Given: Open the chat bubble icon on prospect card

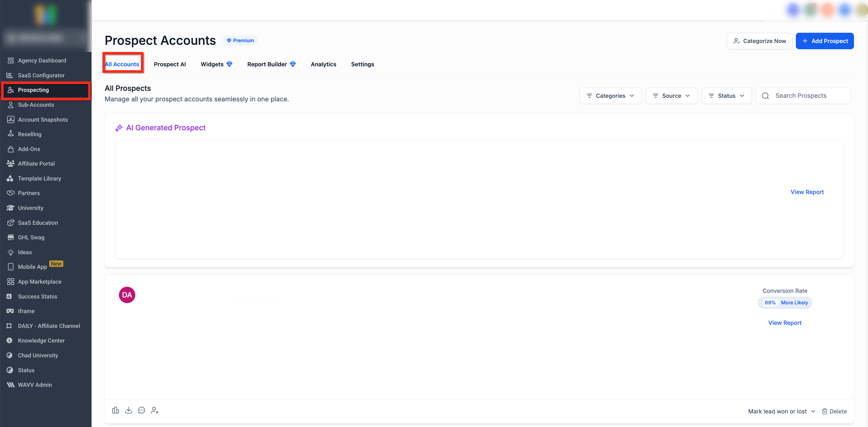Looking at the screenshot, I should 141,410.
